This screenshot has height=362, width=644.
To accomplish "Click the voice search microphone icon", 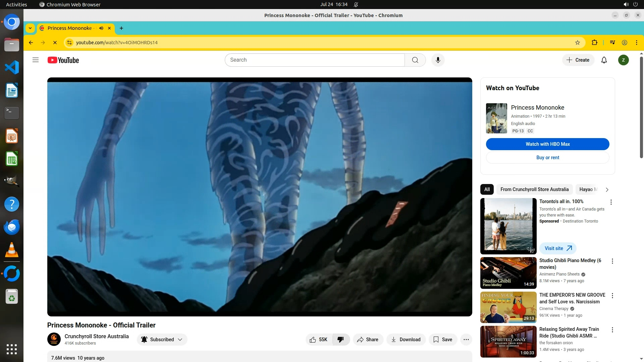I will pos(438,60).
